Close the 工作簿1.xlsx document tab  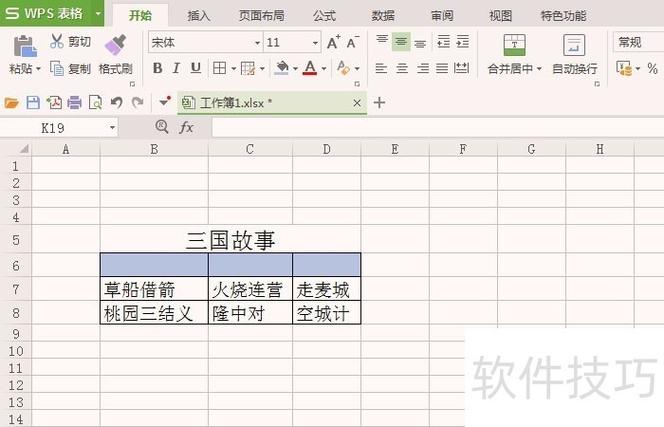click(x=357, y=103)
